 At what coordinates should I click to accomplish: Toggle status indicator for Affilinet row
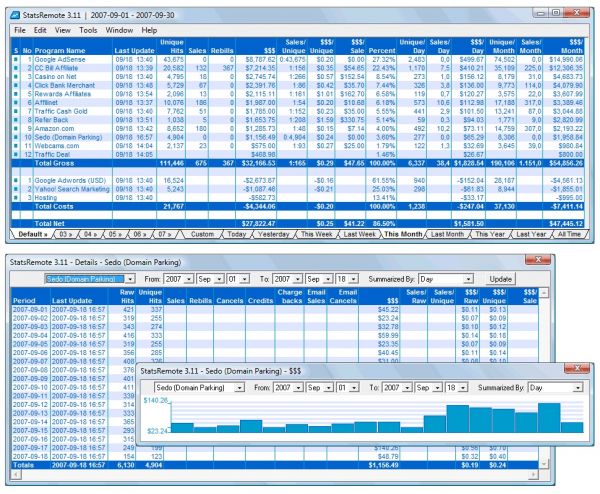point(16,103)
